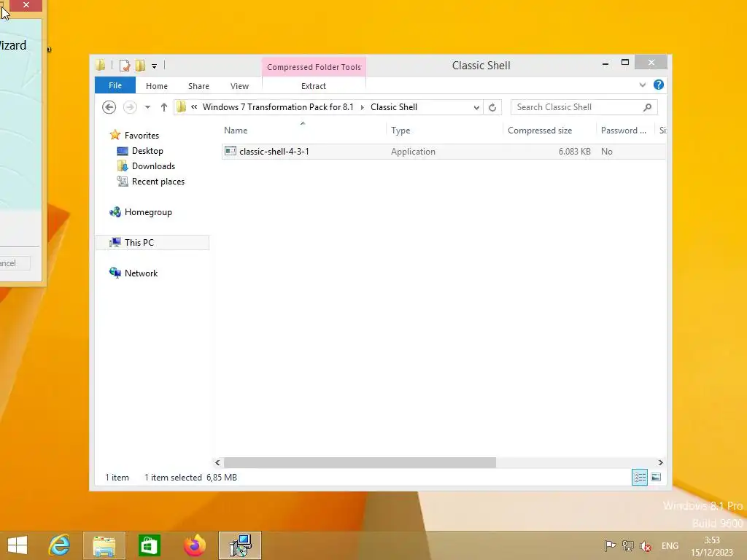Open the Windows Start button
The height and width of the screenshot is (560, 747).
point(18,545)
